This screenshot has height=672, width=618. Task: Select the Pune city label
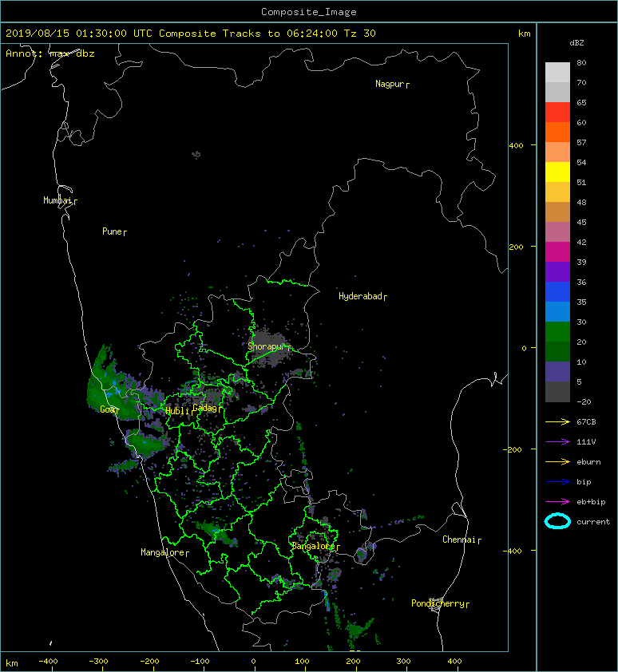tap(112, 231)
